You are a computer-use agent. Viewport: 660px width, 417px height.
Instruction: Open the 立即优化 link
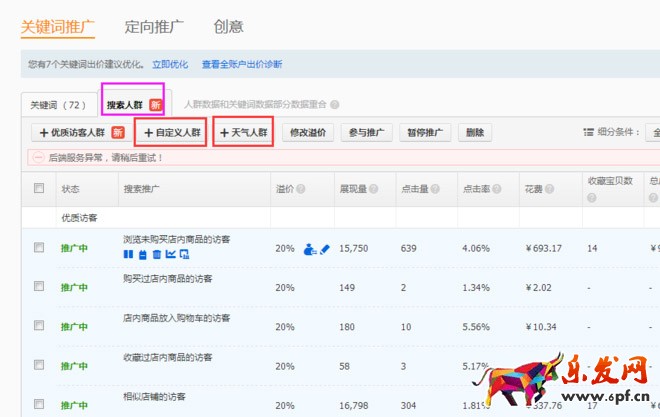[170, 64]
